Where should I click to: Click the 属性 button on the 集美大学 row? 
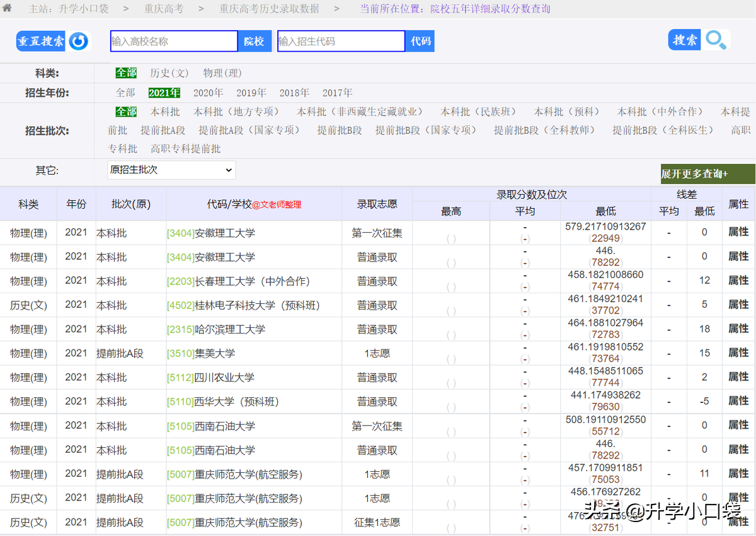[x=737, y=352]
